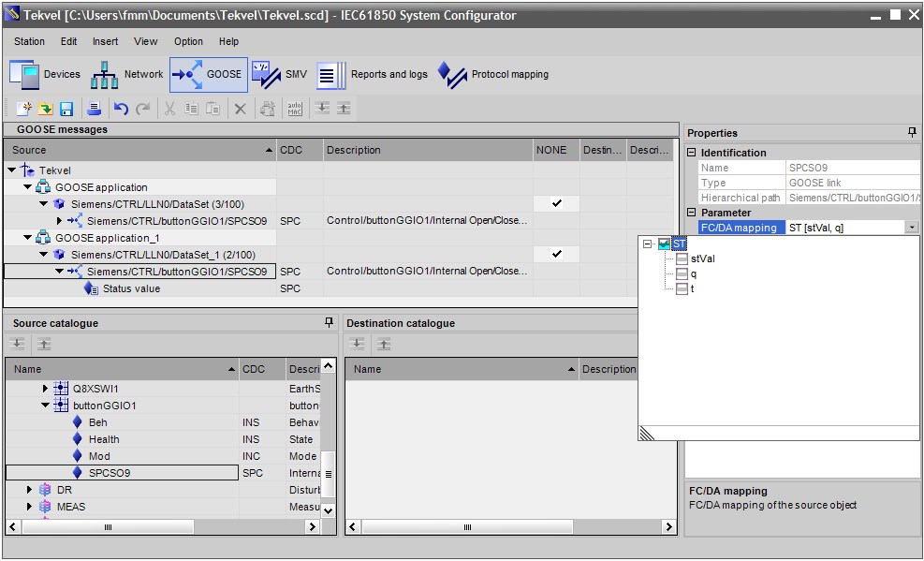
Task: Open the SMV editor
Action: click(279, 75)
